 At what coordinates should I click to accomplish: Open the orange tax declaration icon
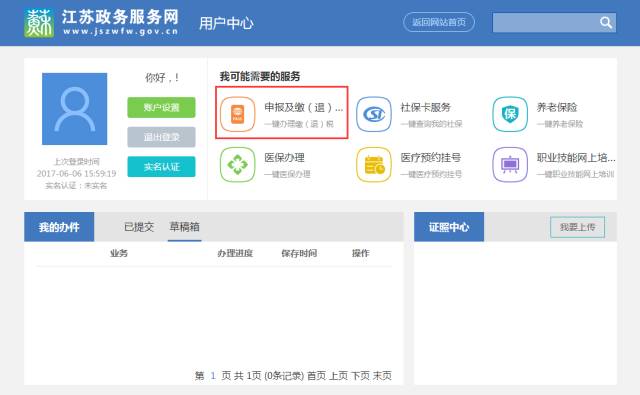point(238,114)
